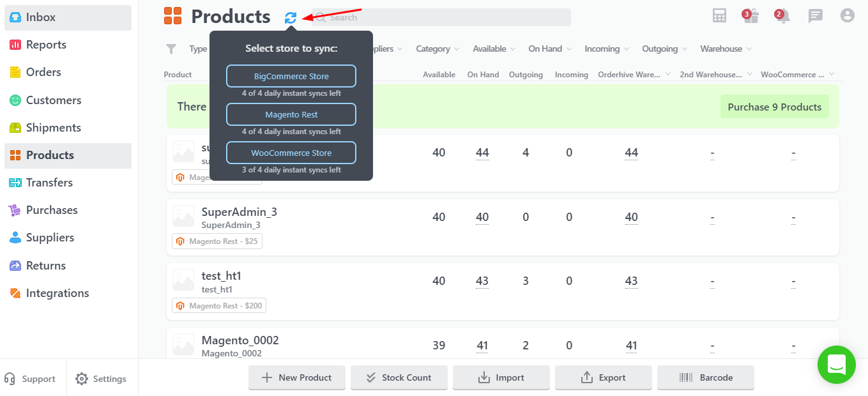
Task: Click Outgoing value 3 for test_ht1
Action: pos(526,281)
